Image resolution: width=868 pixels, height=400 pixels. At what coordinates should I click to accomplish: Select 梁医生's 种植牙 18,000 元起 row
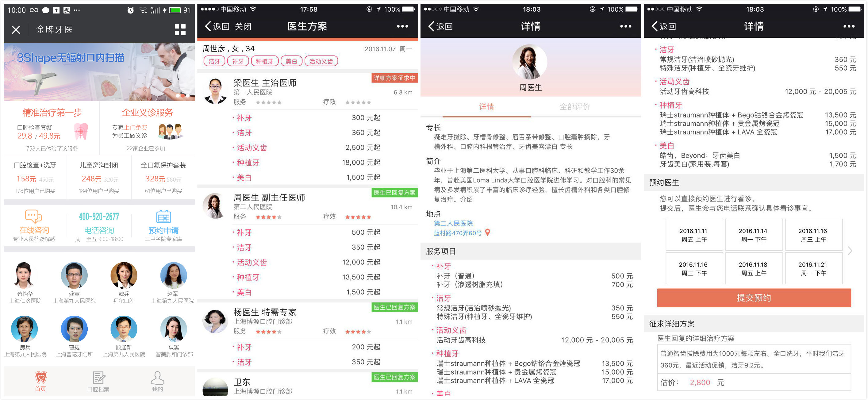pos(307,163)
